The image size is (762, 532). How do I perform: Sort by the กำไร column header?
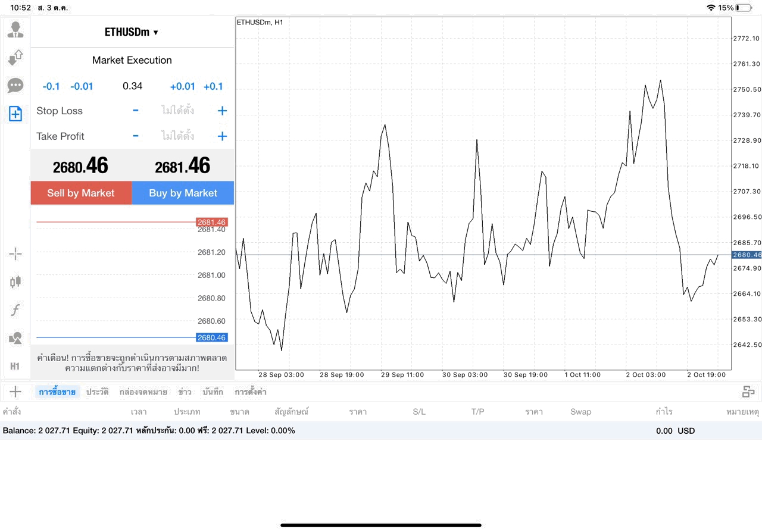click(664, 412)
